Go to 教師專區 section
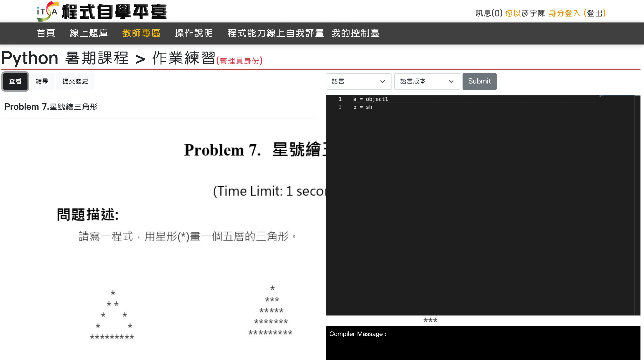The height and width of the screenshot is (360, 644). click(141, 33)
